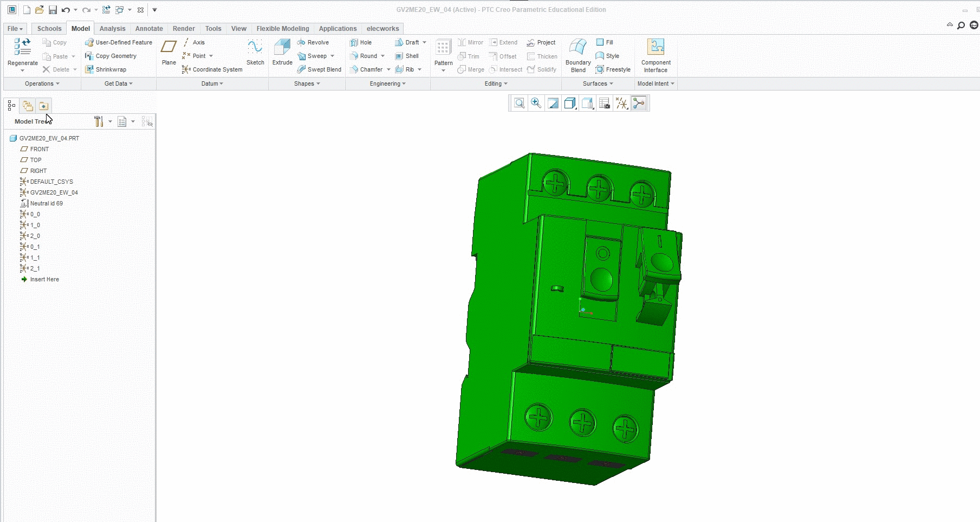Undo the last action
The height and width of the screenshot is (522, 980).
pos(66,10)
